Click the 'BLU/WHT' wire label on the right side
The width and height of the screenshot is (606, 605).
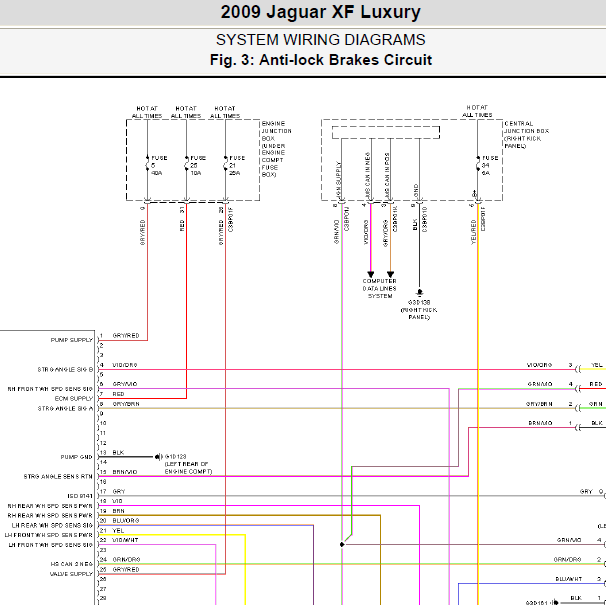click(x=569, y=579)
